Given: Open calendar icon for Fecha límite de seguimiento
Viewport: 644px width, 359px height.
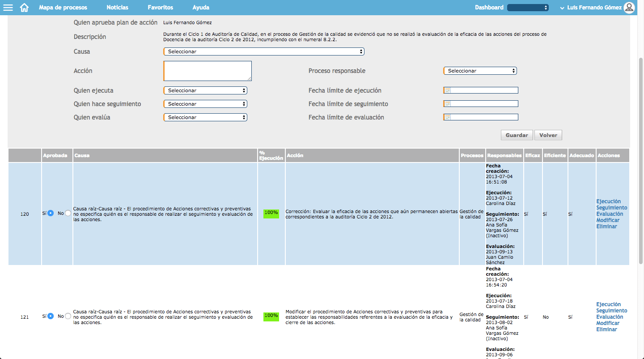Looking at the screenshot, I should [447, 104].
